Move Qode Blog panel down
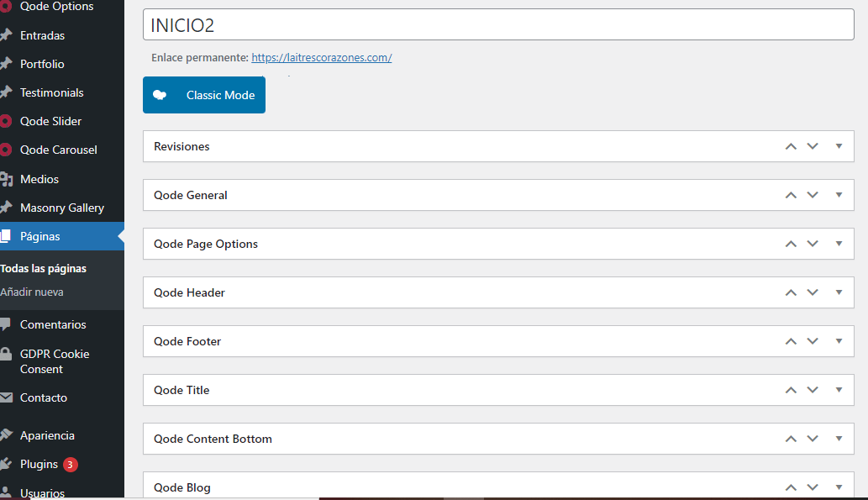This screenshot has height=500, width=868. 813,488
